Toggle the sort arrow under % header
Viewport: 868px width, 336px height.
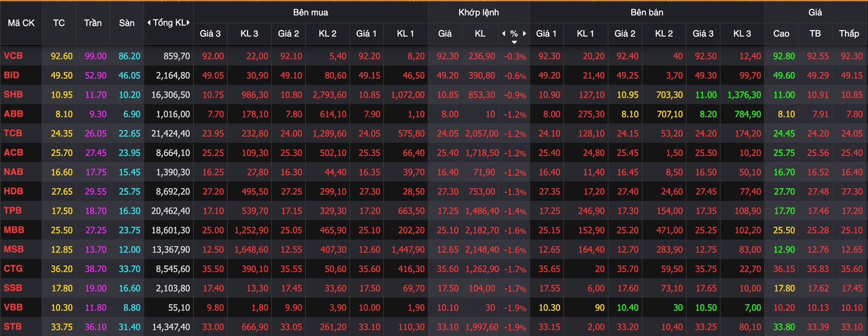(x=514, y=42)
